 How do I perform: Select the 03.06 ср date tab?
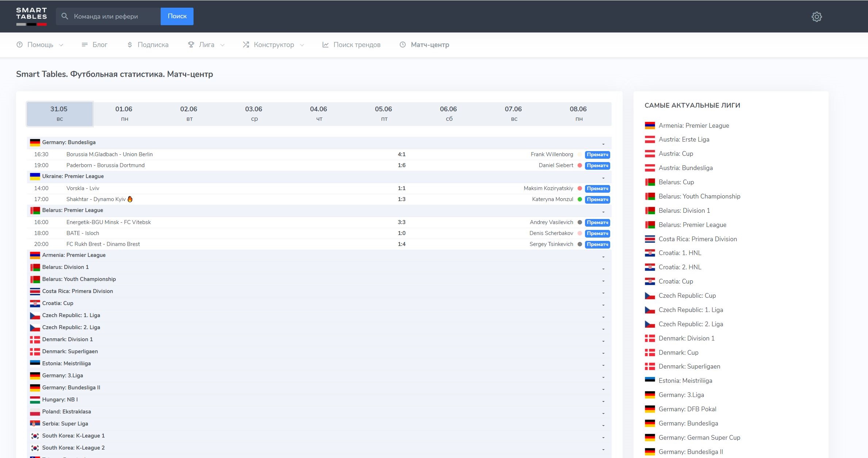254,114
